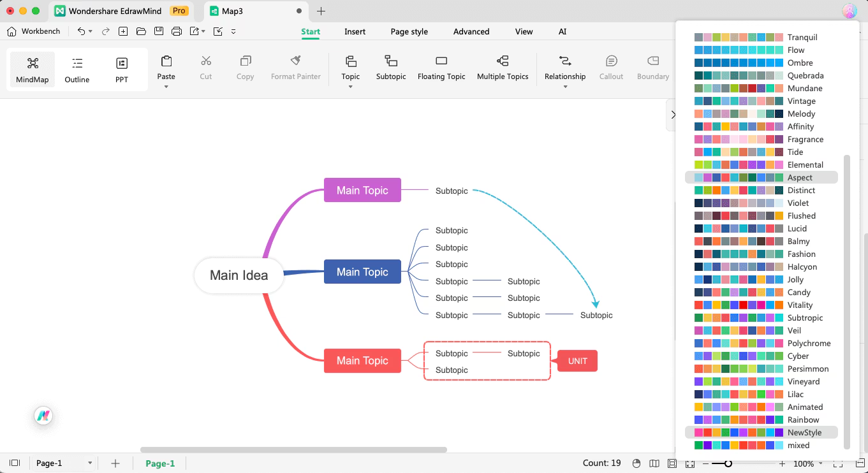Zoom in with the plus button
The width and height of the screenshot is (868, 473).
point(783,463)
